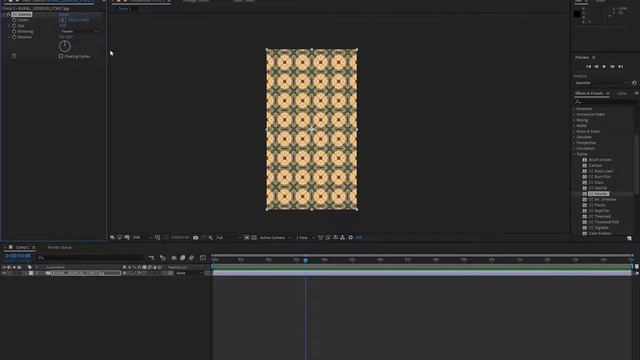Select the CC HexTile effect
640x360 pixels.
coord(598,188)
